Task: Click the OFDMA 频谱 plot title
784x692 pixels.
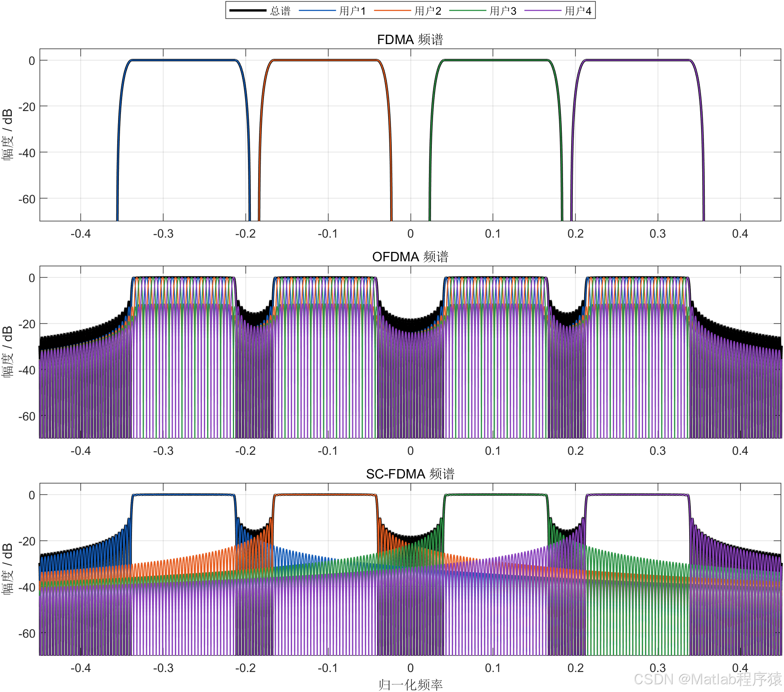Action: (x=410, y=257)
